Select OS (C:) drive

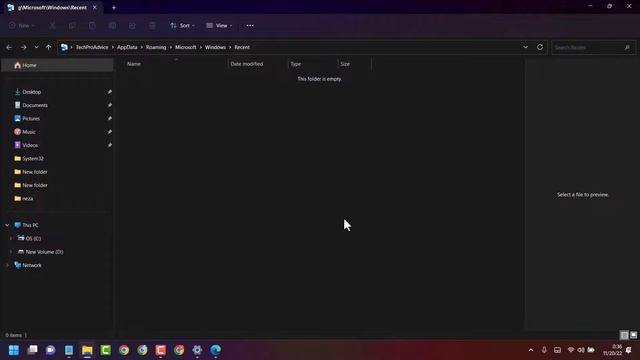pos(33,238)
